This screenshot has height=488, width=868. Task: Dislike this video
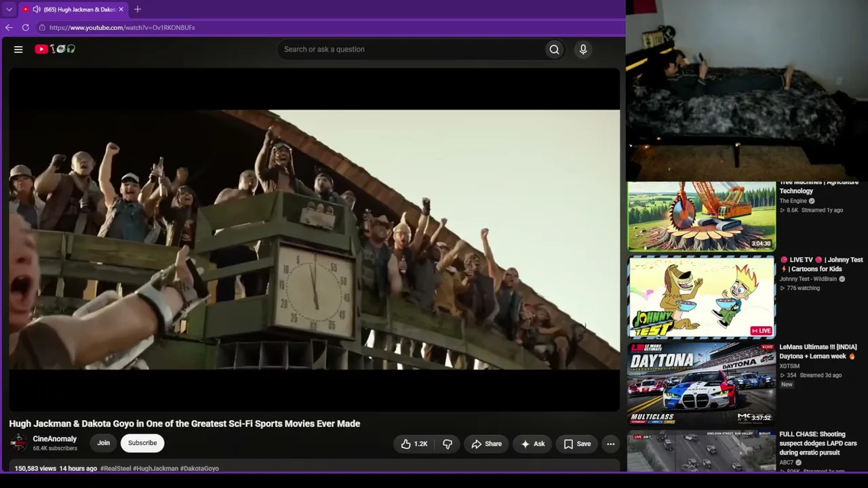click(x=448, y=444)
